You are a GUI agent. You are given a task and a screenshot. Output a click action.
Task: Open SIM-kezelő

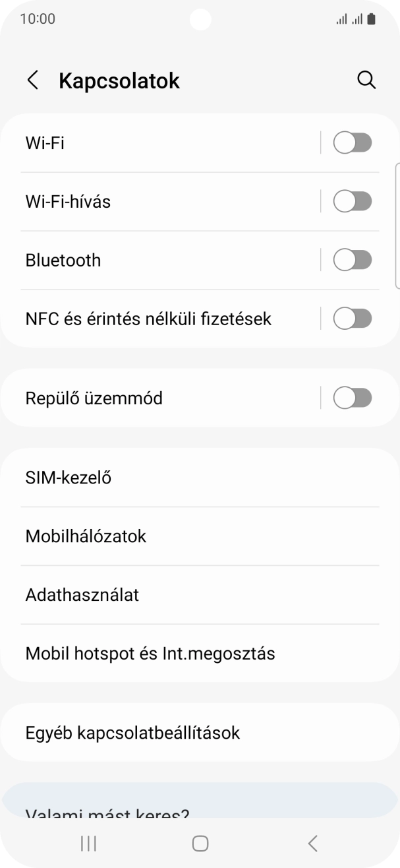pos(132,477)
